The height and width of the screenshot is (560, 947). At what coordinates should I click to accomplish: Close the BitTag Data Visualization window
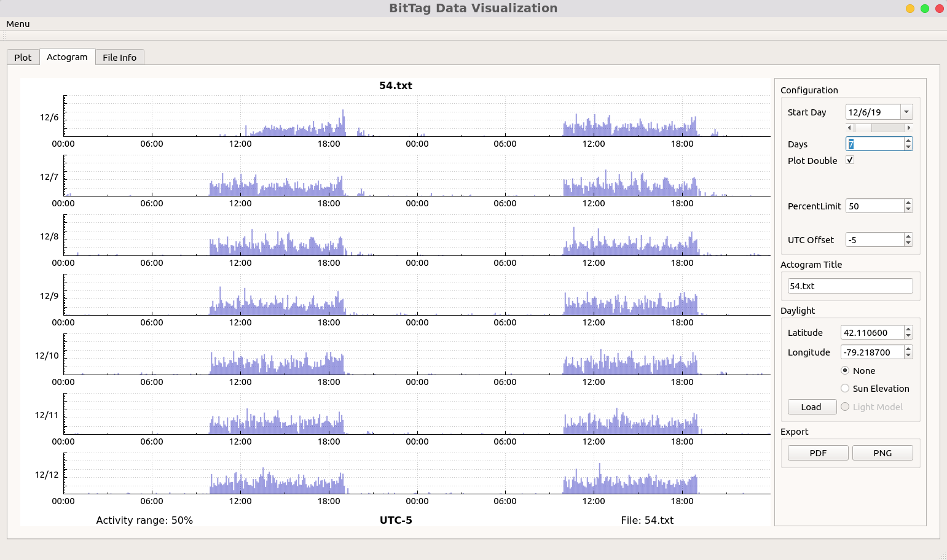point(940,9)
